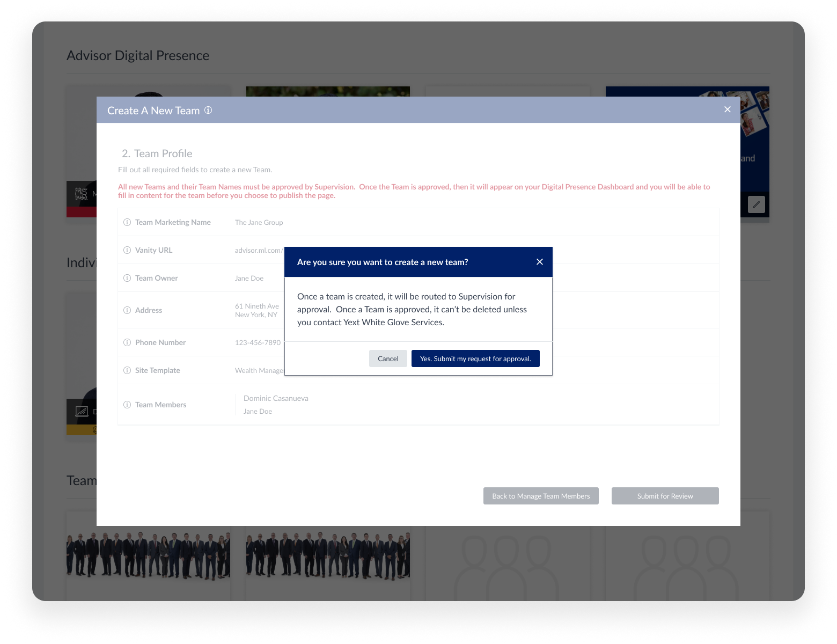The image size is (837, 644).
Task: Click info icon next to Address
Action: pos(127,310)
